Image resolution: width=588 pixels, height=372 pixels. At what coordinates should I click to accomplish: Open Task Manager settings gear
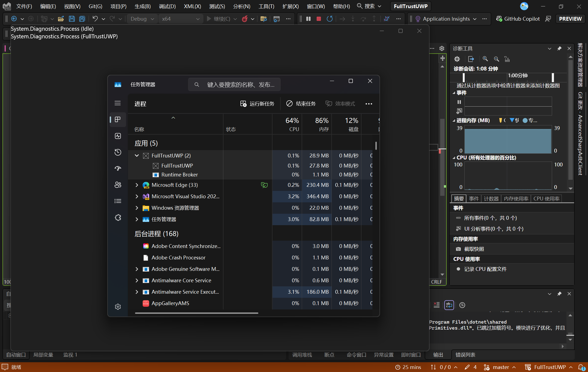point(118,307)
